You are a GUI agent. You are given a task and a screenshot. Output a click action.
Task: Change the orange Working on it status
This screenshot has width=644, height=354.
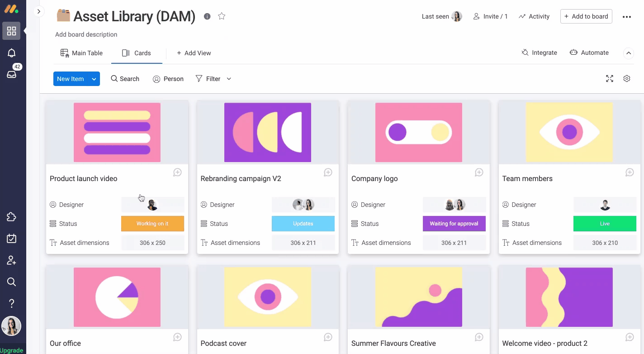click(152, 224)
